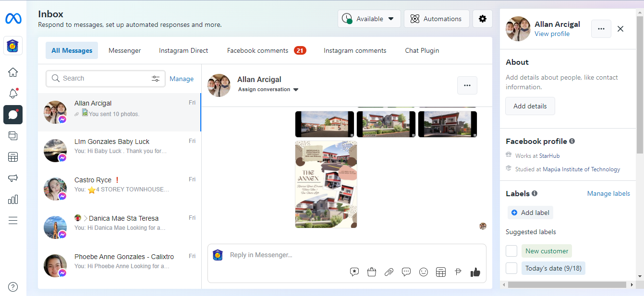The height and width of the screenshot is (296, 644).
Task: Open Allan Arcigal conversation
Action: tap(120, 112)
